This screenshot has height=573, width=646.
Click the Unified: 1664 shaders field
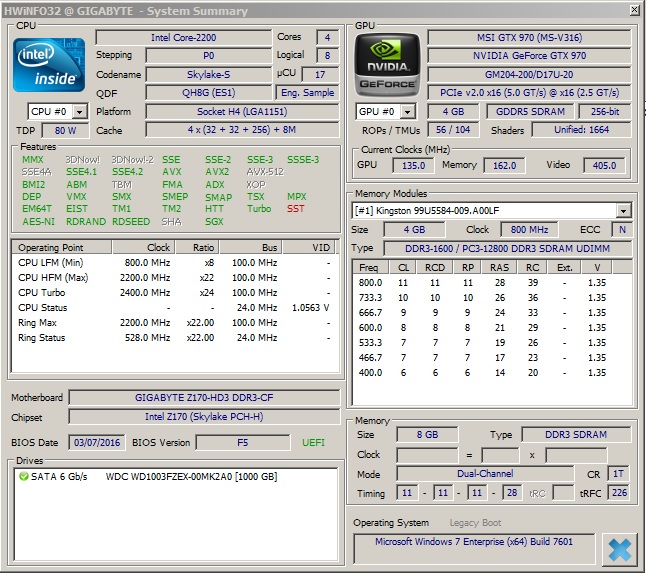click(x=581, y=130)
